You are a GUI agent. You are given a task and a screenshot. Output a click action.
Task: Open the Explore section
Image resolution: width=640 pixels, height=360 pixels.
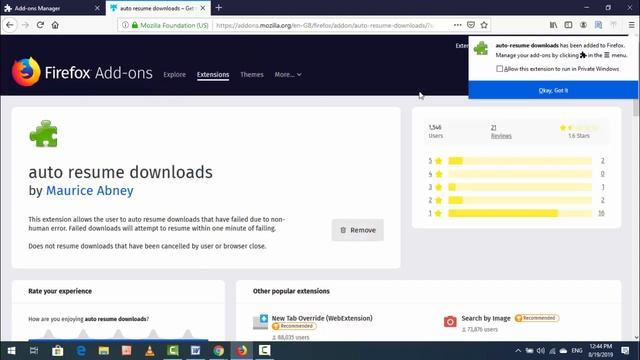pos(174,74)
